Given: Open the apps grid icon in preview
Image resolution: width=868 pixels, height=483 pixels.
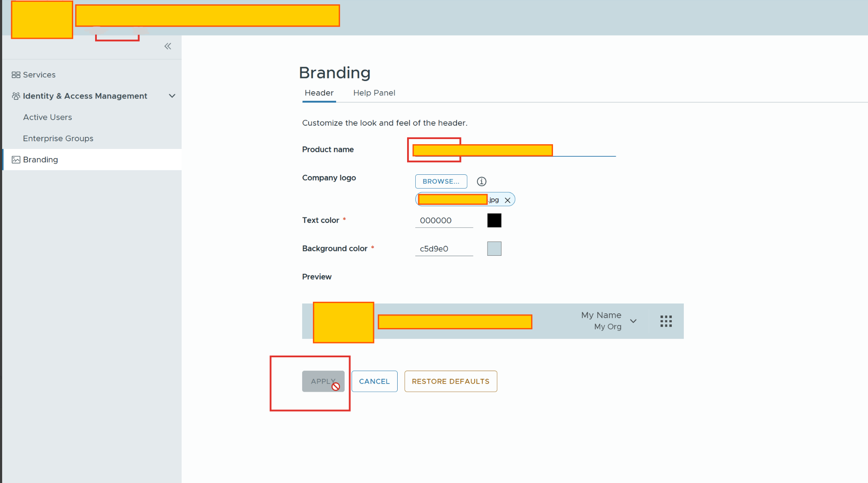Looking at the screenshot, I should (x=666, y=321).
